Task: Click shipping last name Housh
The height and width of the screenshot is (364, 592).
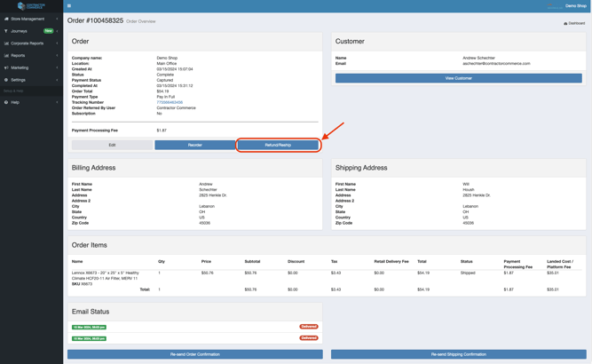Action: (468, 190)
